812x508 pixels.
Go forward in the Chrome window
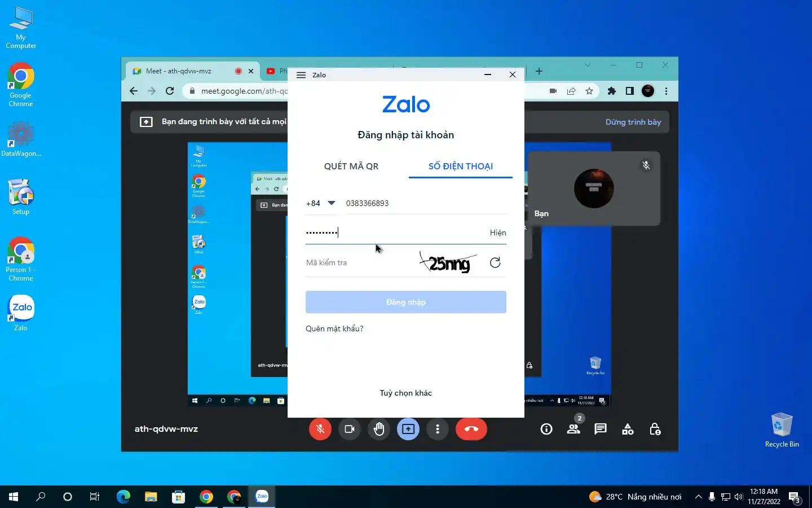152,91
